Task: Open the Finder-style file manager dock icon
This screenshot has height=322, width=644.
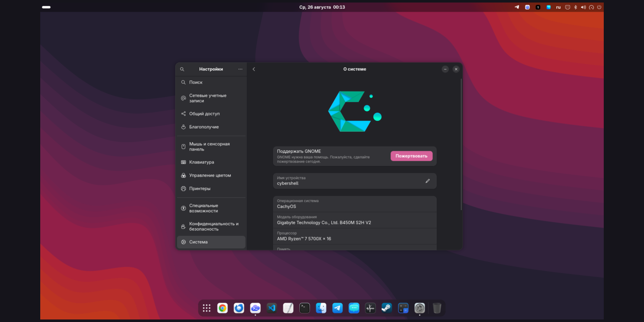Action: point(321,308)
